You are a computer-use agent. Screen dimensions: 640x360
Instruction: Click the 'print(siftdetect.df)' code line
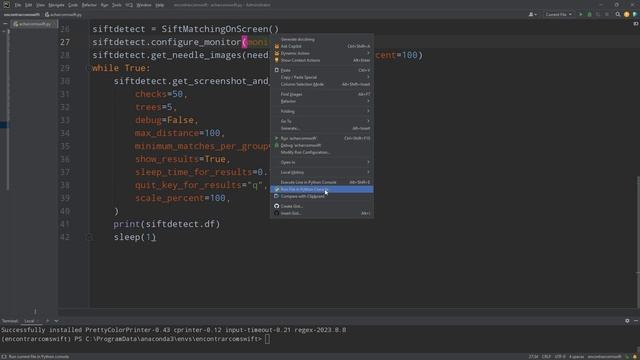[167, 224]
